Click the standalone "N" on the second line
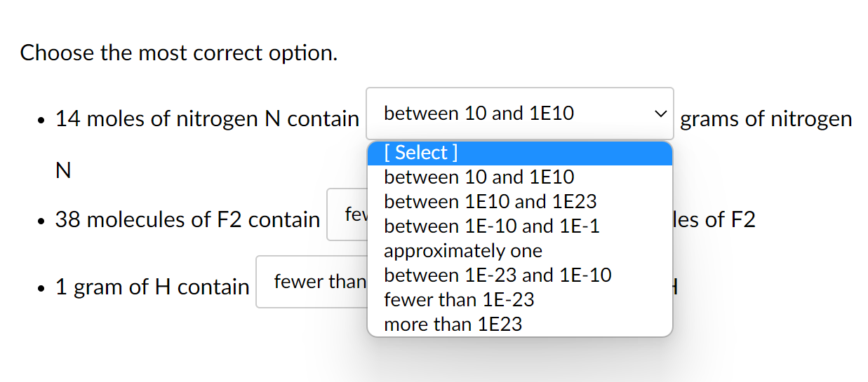 coord(63,171)
